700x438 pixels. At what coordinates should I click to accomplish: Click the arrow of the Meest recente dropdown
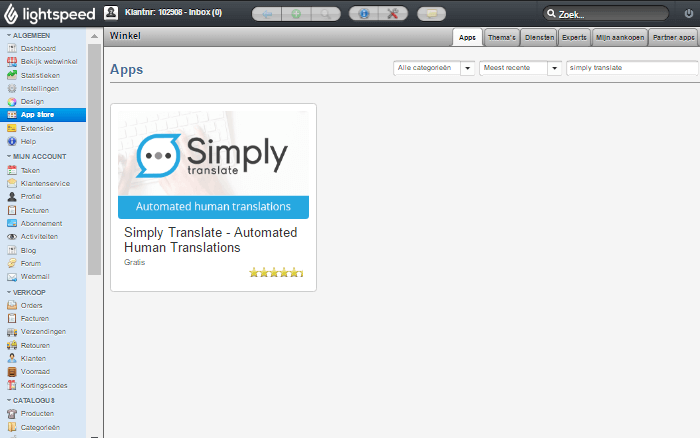[554, 68]
